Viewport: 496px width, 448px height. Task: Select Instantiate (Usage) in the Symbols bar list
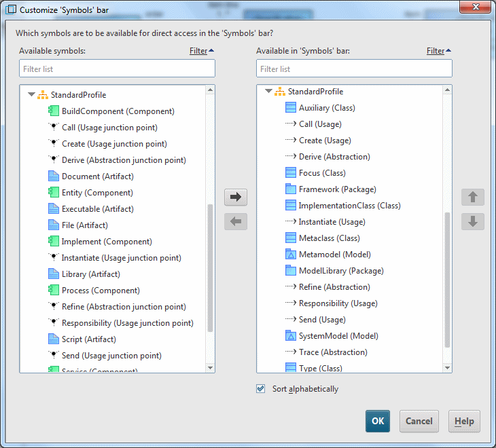(332, 222)
